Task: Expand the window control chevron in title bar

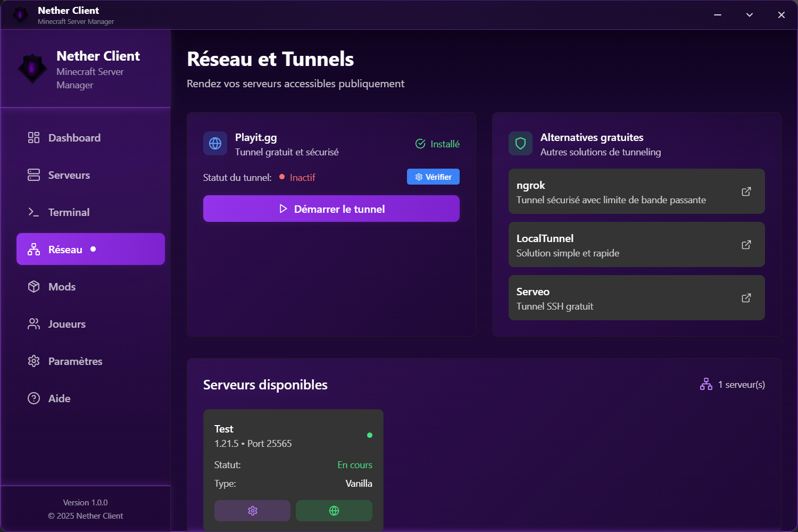Action: pyautogui.click(x=749, y=14)
